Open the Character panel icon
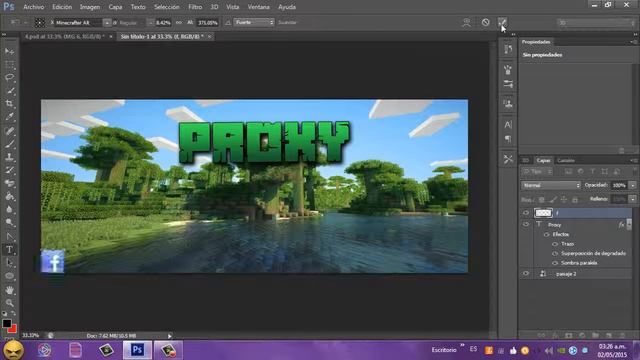Screen dimensions: 640x360 click(508, 124)
